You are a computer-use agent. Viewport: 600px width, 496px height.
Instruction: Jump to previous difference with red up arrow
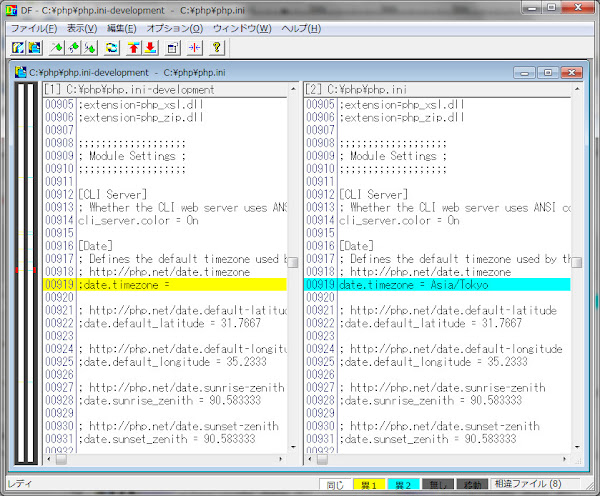coord(134,48)
